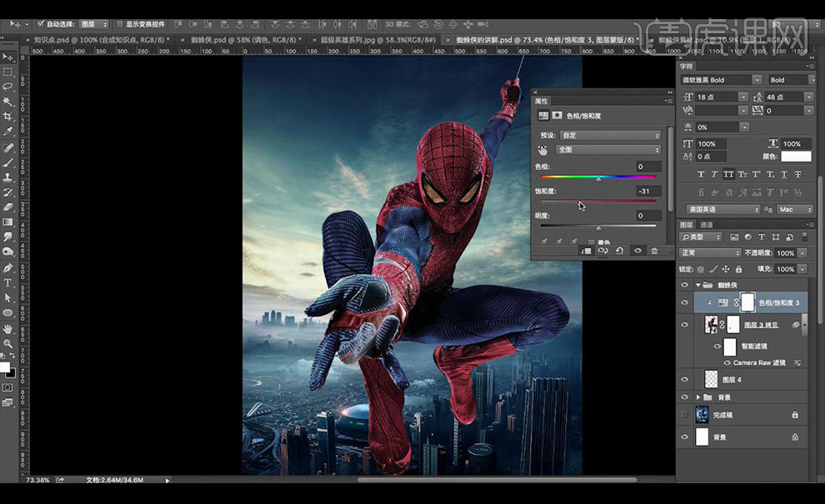This screenshot has height=504, width=825.
Task: Enable Show Transform Controls checkbox
Action: pos(119,23)
